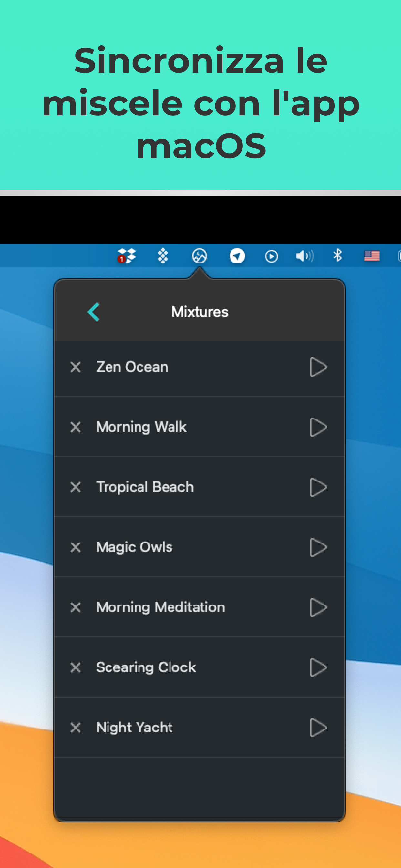Screen dimensions: 401x868
Task: Click the Mixtures panel title
Action: pyautogui.click(x=200, y=312)
